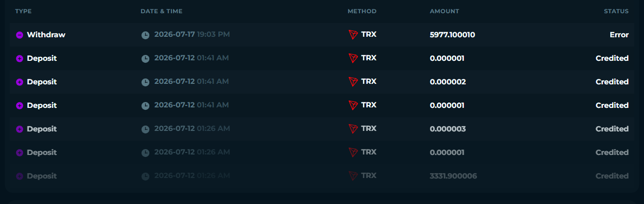Click the TYPE column header
Screen dimensions: 644x204
coord(23,11)
